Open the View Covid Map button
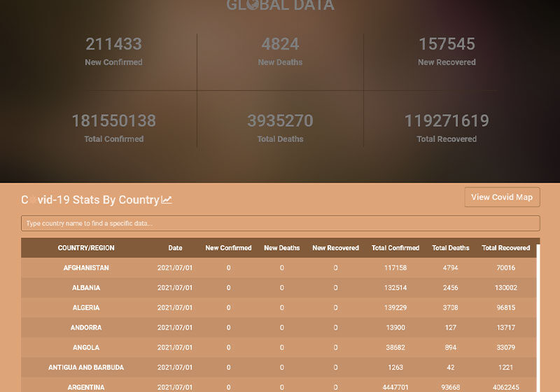 (502, 197)
